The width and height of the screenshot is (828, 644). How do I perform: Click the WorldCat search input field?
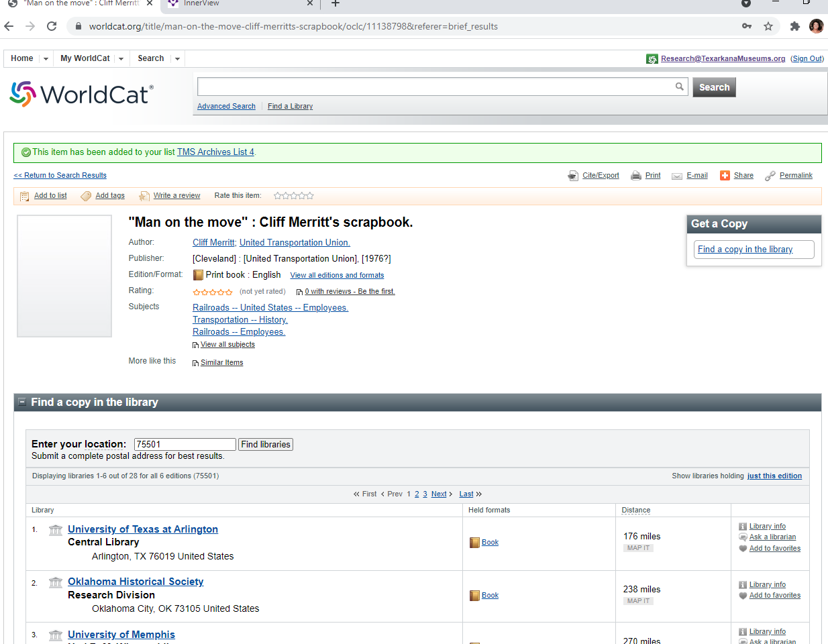click(436, 87)
